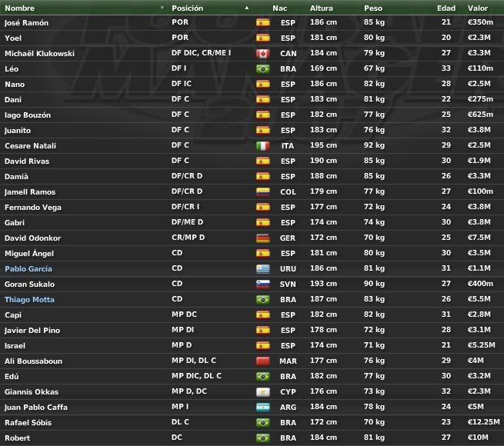The image size is (504, 446).
Task: Click Cyprus flag for Giannis Okkas
Action: click(263, 391)
